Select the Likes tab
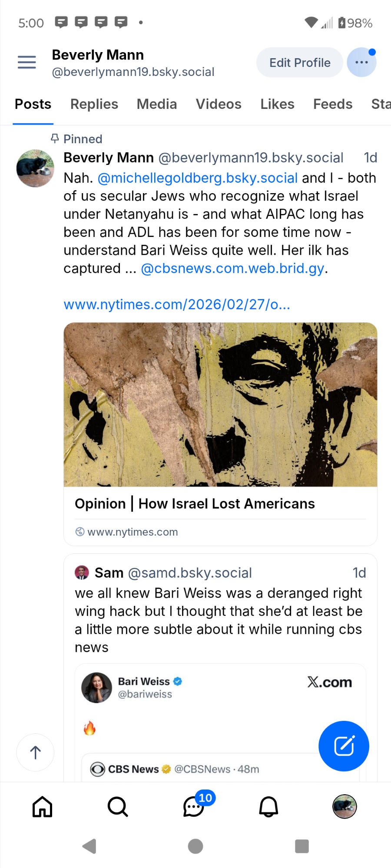Image resolution: width=391 pixels, height=868 pixels. pyautogui.click(x=277, y=104)
